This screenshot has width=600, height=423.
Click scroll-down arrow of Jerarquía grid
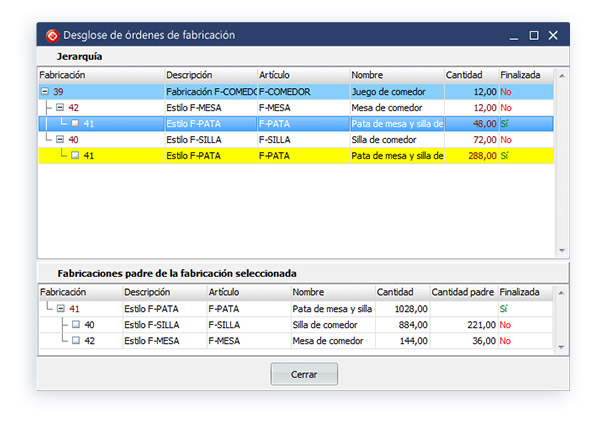point(562,250)
